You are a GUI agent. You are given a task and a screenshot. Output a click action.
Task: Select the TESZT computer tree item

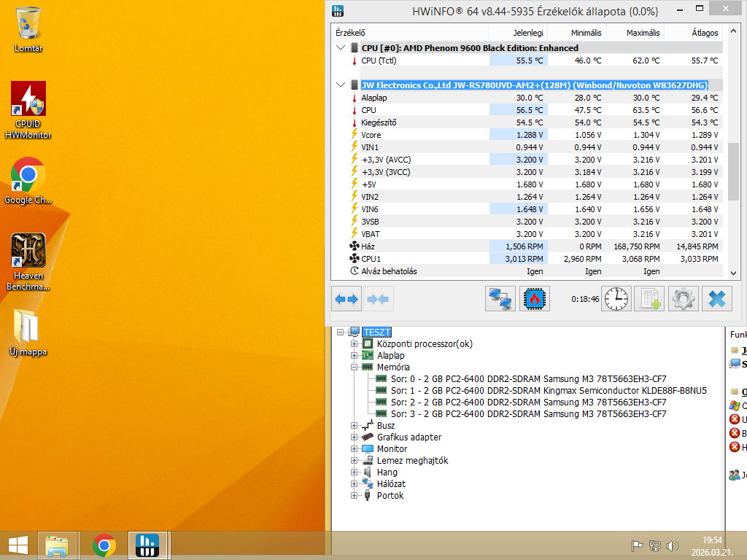click(x=377, y=332)
